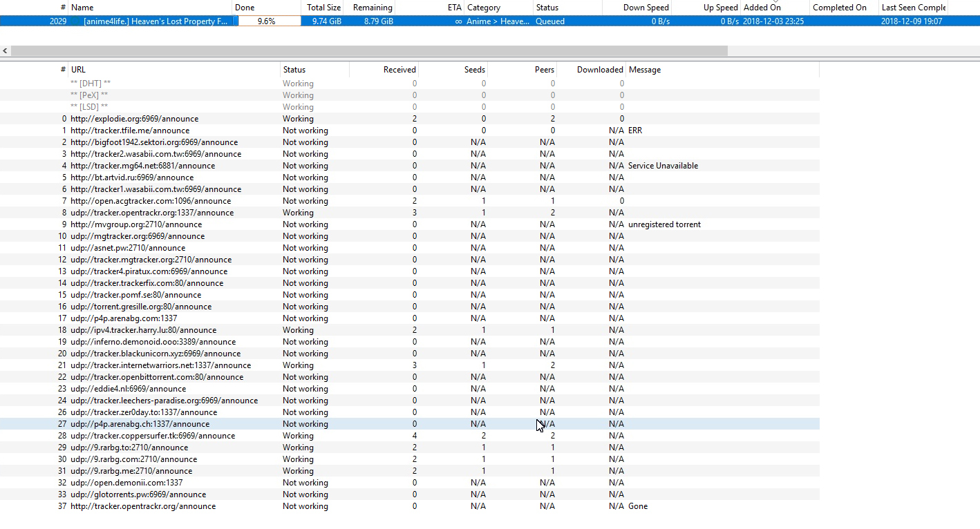The height and width of the screenshot is (529, 980).
Task: Select tracker udp://9.rarbg.to:2710/announce
Action: 410,448
